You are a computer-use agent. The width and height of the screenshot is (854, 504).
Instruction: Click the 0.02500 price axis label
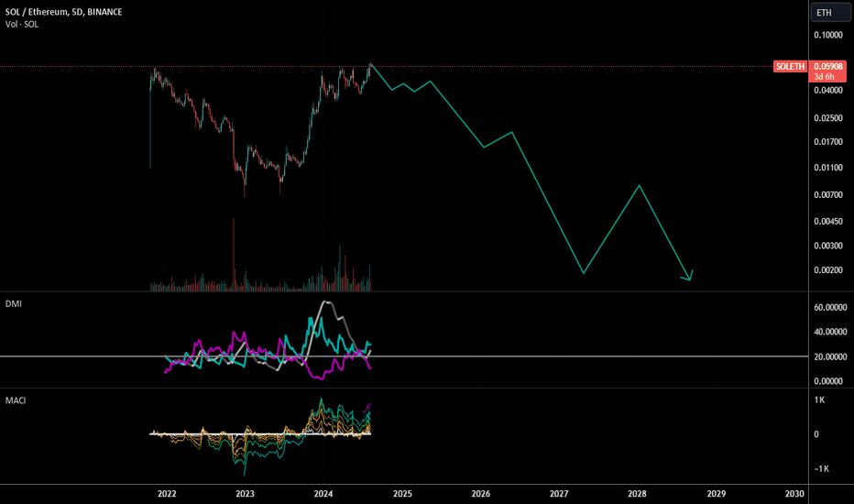827,117
